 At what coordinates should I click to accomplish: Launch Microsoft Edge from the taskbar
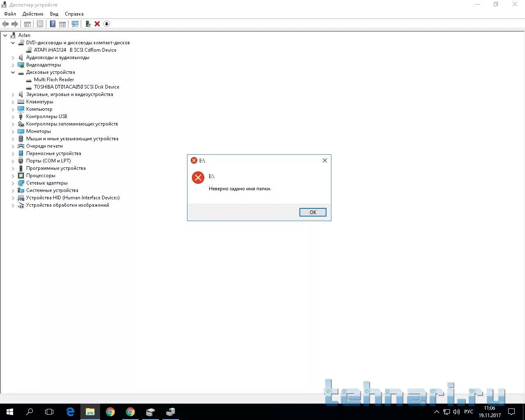[x=70, y=412]
